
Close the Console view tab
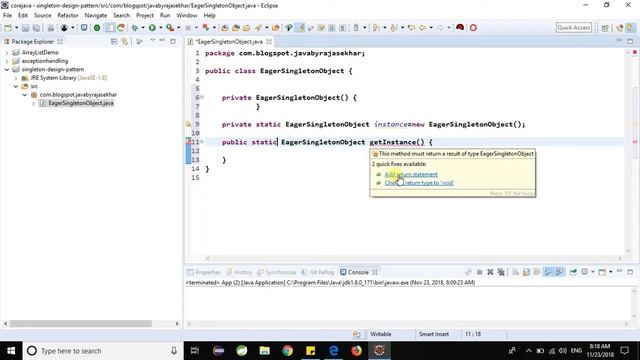pos(375,272)
